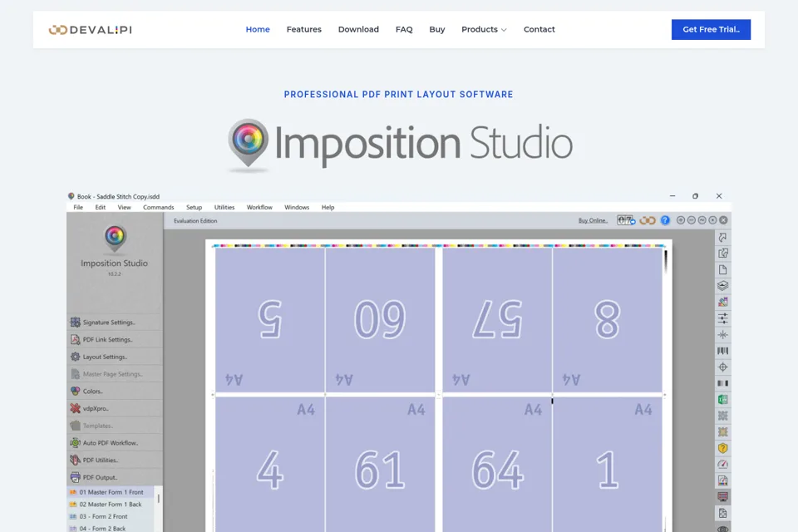The width and height of the screenshot is (798, 532).
Task: Open the Colors settings
Action: click(x=115, y=391)
